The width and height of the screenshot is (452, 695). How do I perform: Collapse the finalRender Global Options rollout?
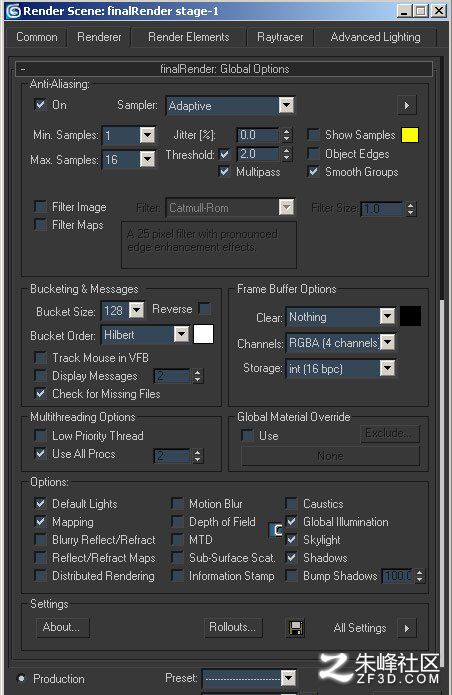(224, 69)
